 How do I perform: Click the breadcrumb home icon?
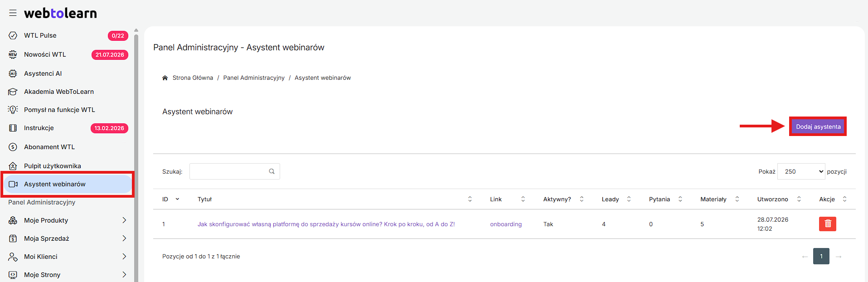point(165,78)
